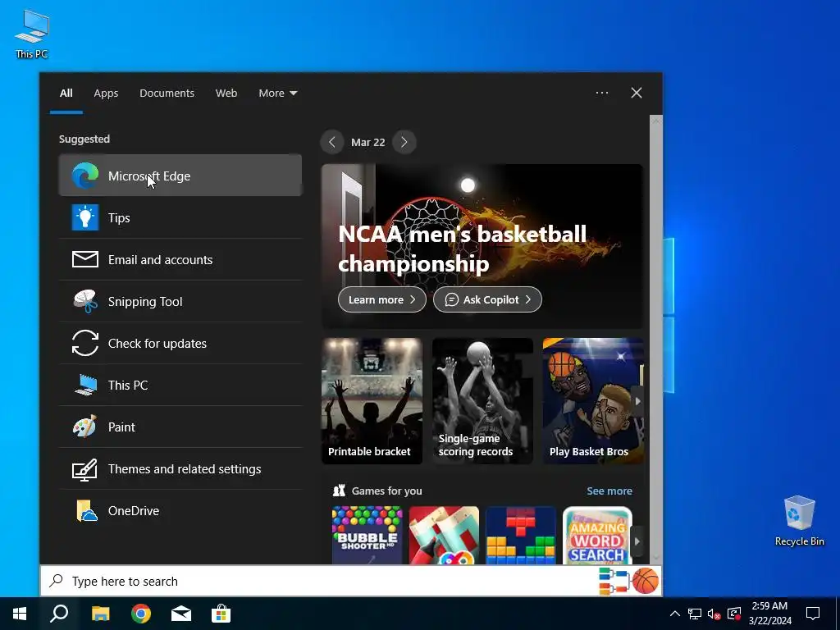Switch to the Documents tab
This screenshot has width=840, height=630.
167,94
